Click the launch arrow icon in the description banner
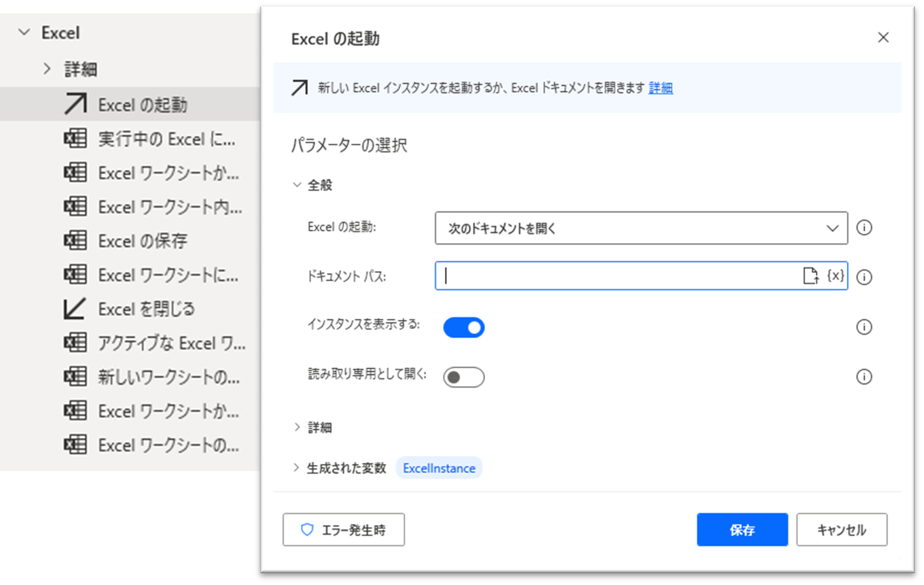The height and width of the screenshot is (585, 924). (x=300, y=87)
